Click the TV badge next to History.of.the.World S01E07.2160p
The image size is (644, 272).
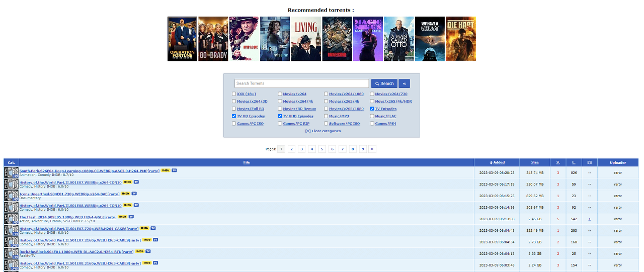point(155,240)
